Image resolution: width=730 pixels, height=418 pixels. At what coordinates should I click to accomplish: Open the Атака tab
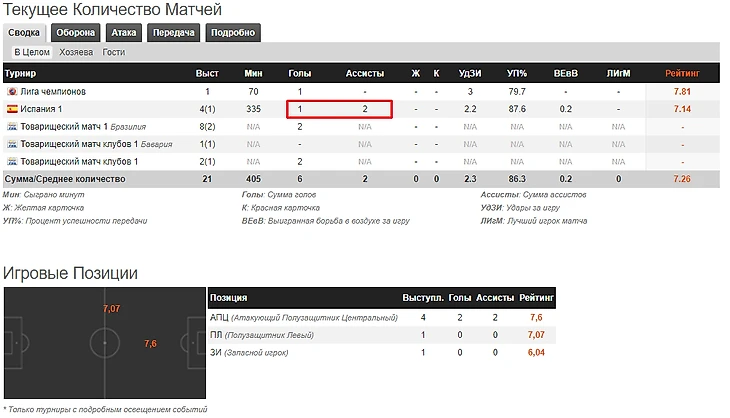coord(123,33)
